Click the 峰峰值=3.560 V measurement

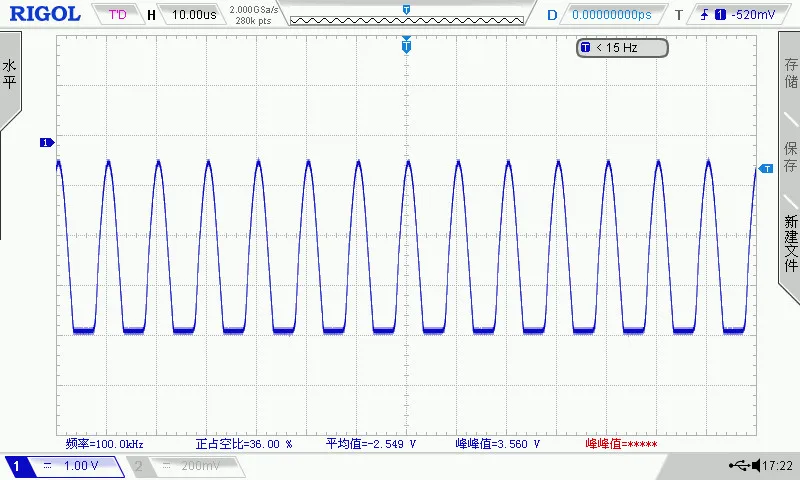pos(497,444)
